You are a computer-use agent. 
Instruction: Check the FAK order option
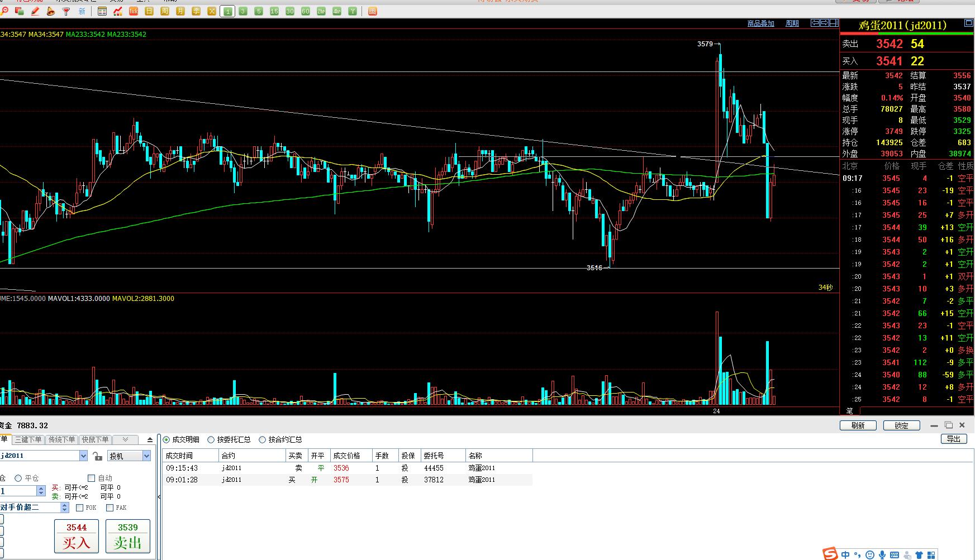pyautogui.click(x=110, y=508)
